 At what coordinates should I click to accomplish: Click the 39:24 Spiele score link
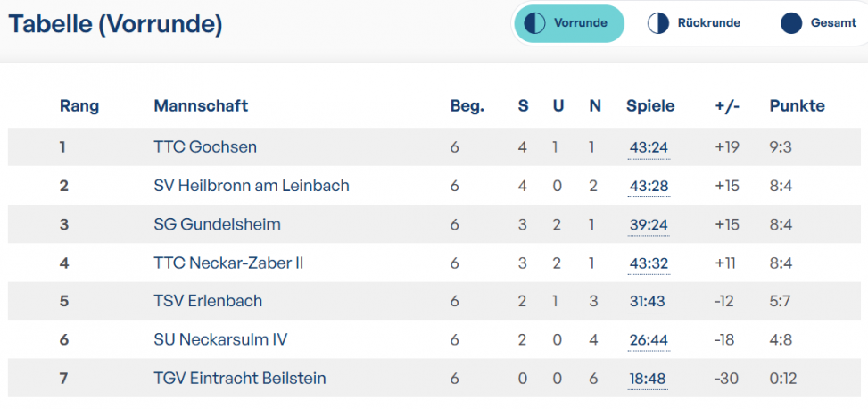649,225
